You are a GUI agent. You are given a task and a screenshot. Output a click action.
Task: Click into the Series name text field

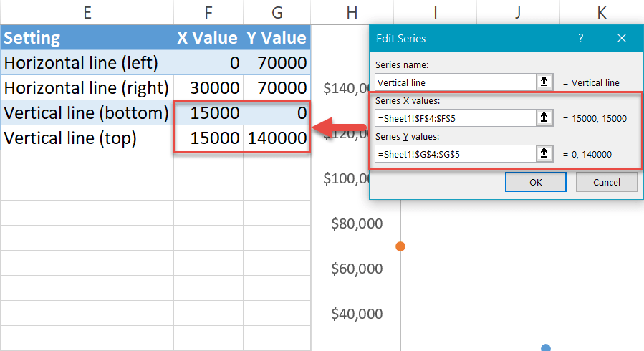tap(455, 82)
